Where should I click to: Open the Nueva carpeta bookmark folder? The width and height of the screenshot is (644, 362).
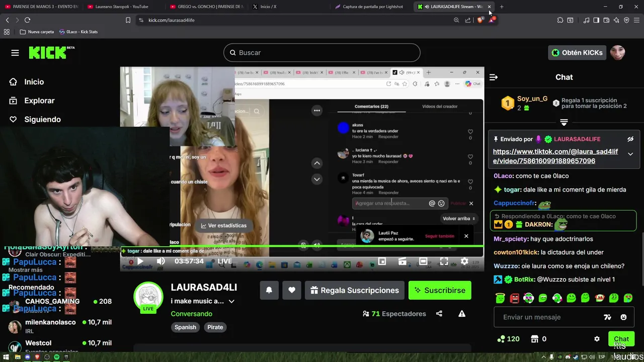[x=37, y=32]
